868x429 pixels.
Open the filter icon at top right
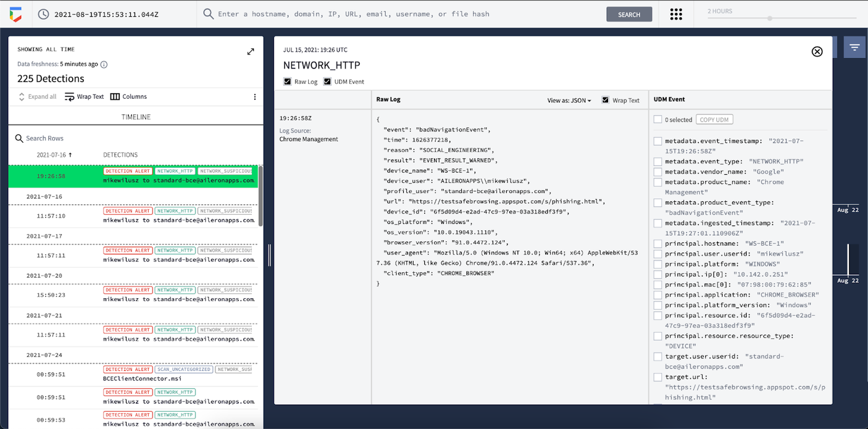[x=854, y=47]
